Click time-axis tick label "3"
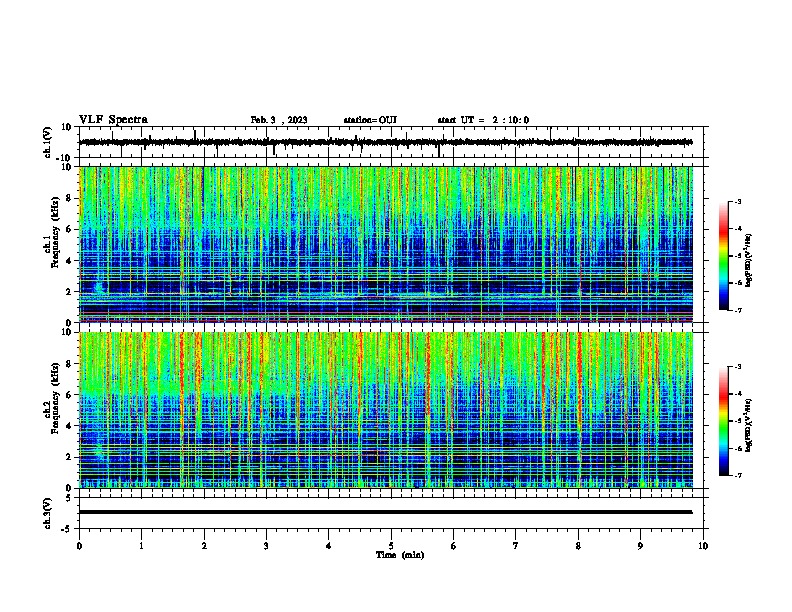Screen dimensions: 792x612 (x=266, y=546)
